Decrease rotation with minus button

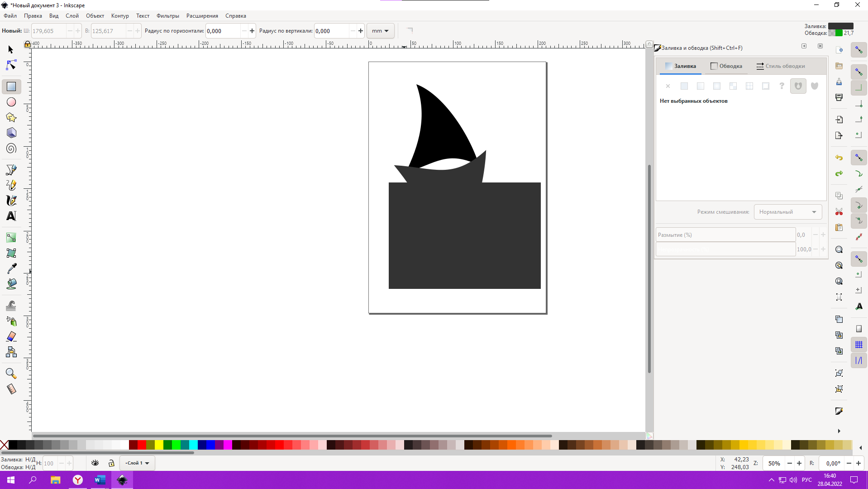tap(849, 463)
